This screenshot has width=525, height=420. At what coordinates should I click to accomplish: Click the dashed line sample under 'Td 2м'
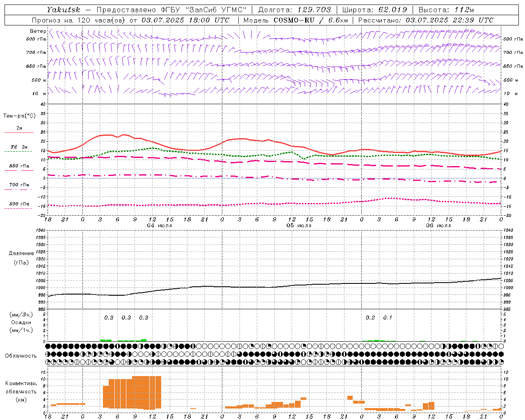[18, 152]
